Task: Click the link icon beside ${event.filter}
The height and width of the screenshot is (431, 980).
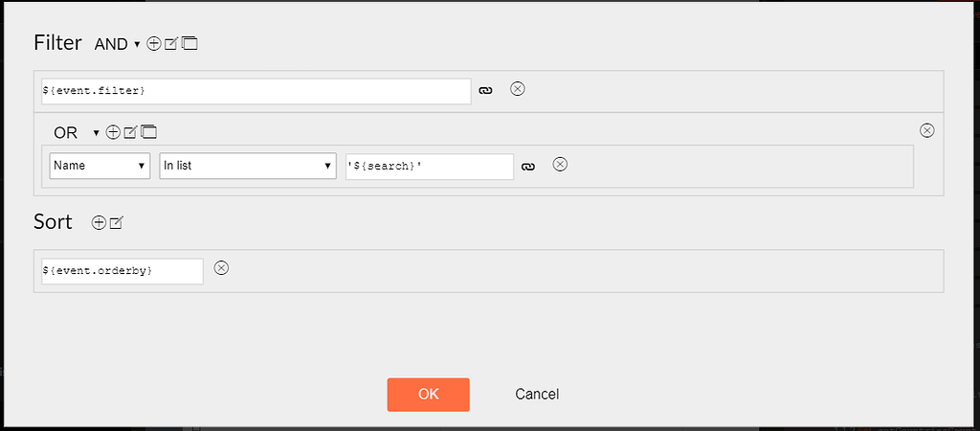Action: pyautogui.click(x=485, y=90)
